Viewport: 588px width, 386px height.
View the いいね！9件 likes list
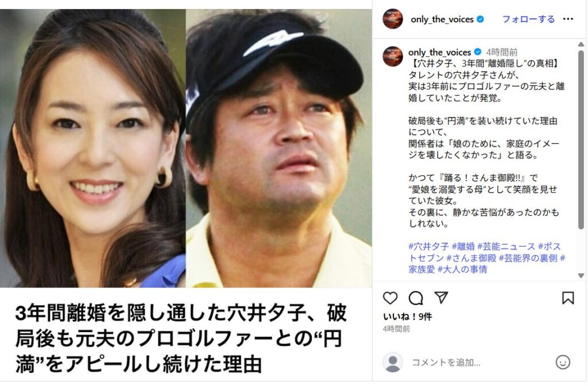pos(407,317)
